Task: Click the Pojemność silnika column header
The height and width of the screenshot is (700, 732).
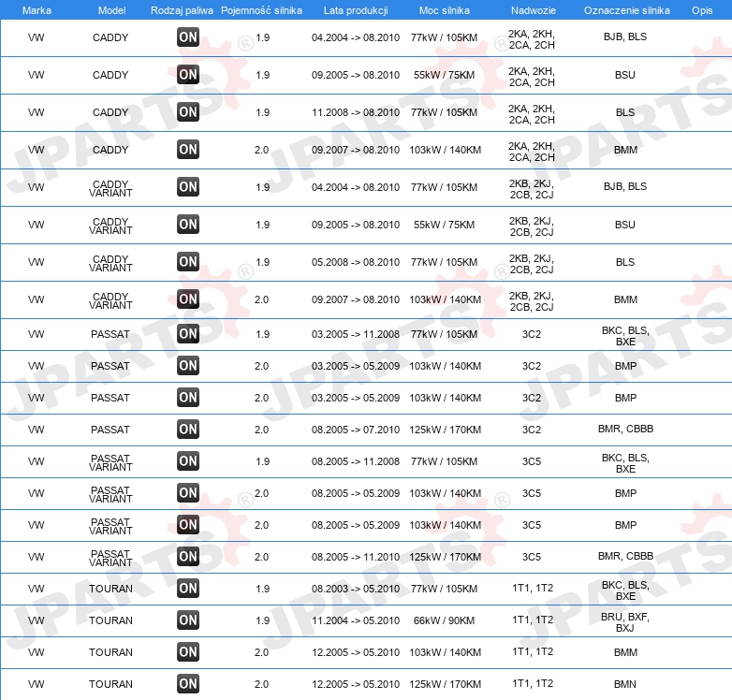Action: tap(261, 10)
